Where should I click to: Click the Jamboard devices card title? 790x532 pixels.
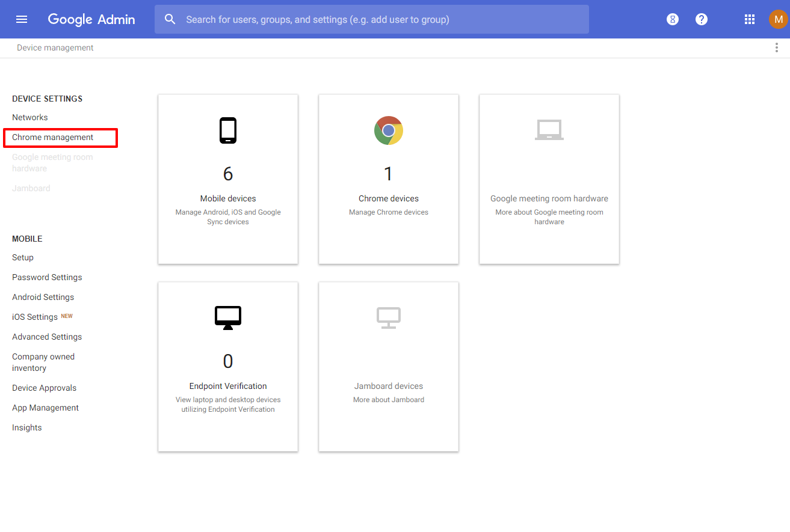pos(389,386)
